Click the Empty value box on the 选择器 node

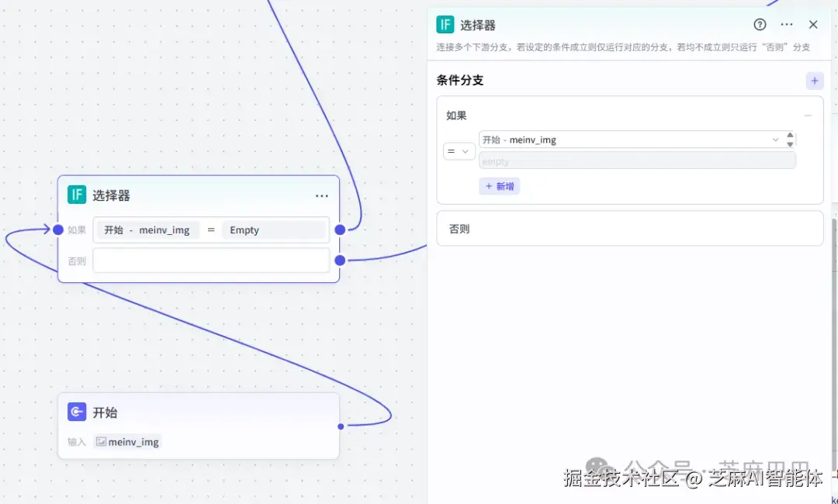coord(275,230)
